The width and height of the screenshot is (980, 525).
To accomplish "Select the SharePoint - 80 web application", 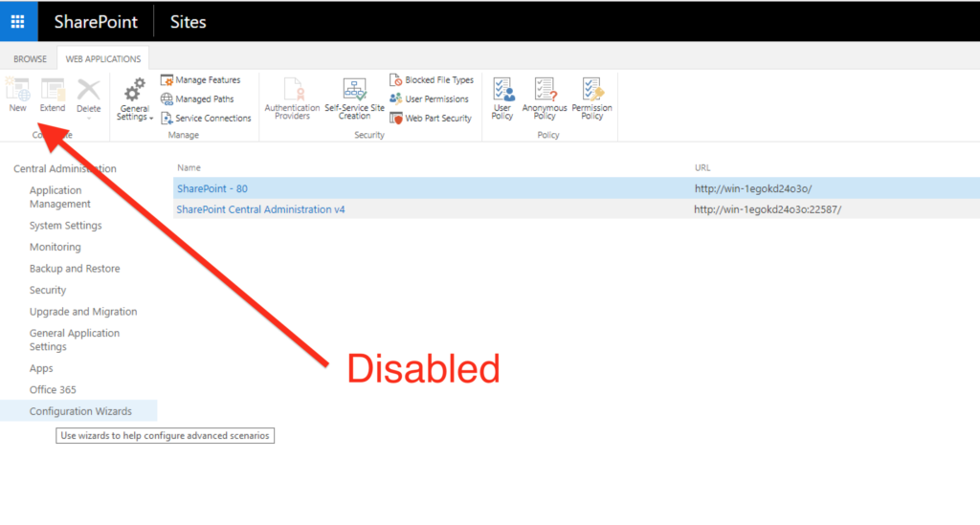I will (x=212, y=188).
